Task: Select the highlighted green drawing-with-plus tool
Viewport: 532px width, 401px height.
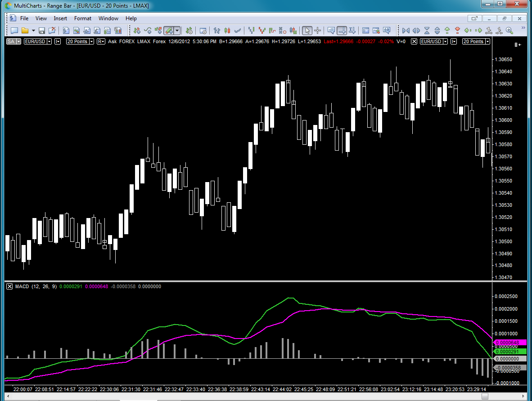Action: coord(169,31)
